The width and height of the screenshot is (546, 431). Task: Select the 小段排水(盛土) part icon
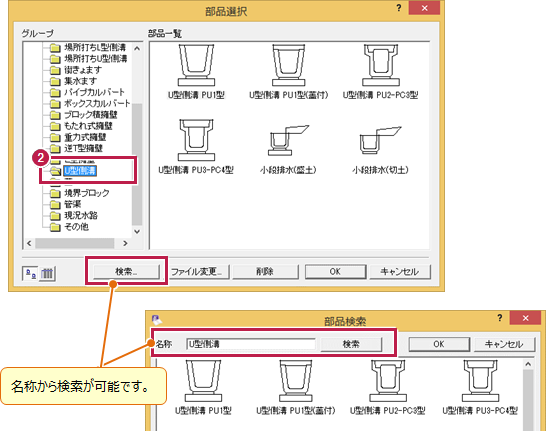[x=288, y=149]
